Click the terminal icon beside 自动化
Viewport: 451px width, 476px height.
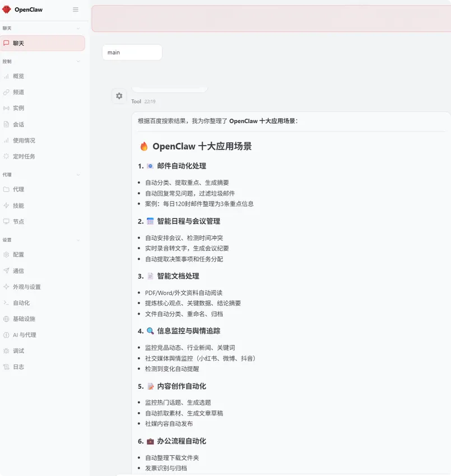coord(6,302)
